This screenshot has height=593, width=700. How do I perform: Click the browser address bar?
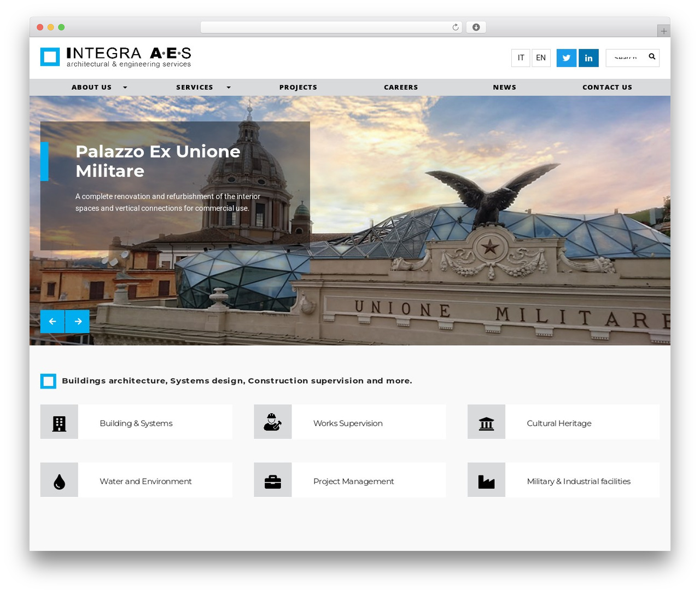[331, 27]
